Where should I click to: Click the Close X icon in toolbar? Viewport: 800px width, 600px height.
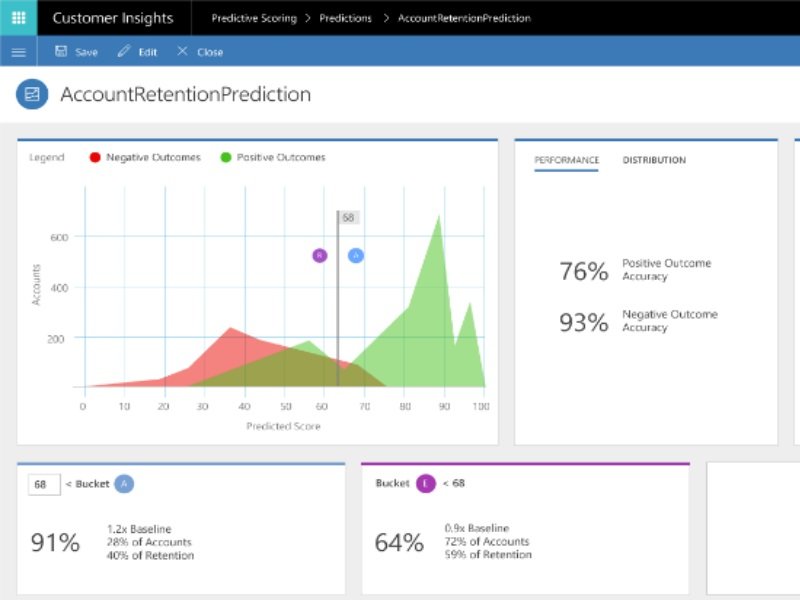point(182,51)
